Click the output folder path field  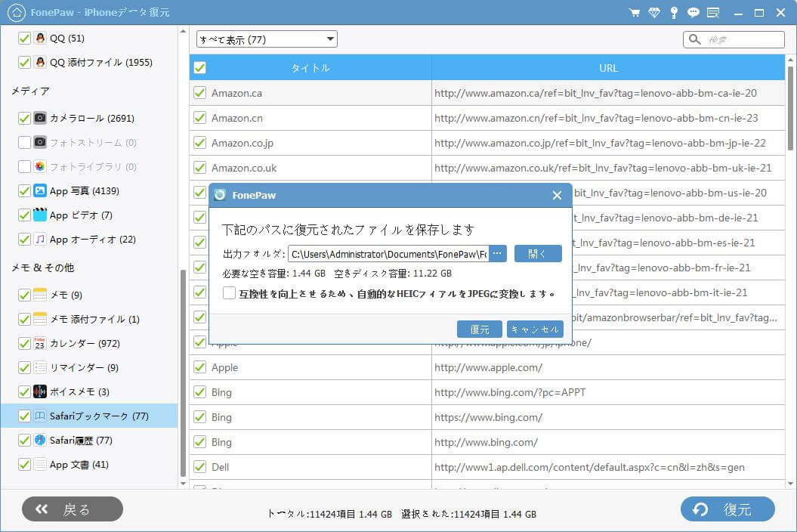[x=389, y=253]
